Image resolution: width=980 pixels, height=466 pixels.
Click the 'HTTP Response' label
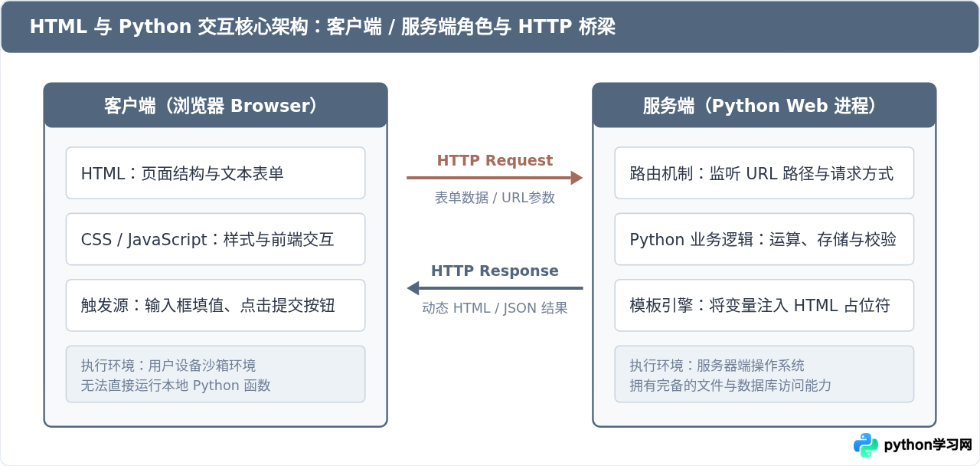click(x=495, y=271)
